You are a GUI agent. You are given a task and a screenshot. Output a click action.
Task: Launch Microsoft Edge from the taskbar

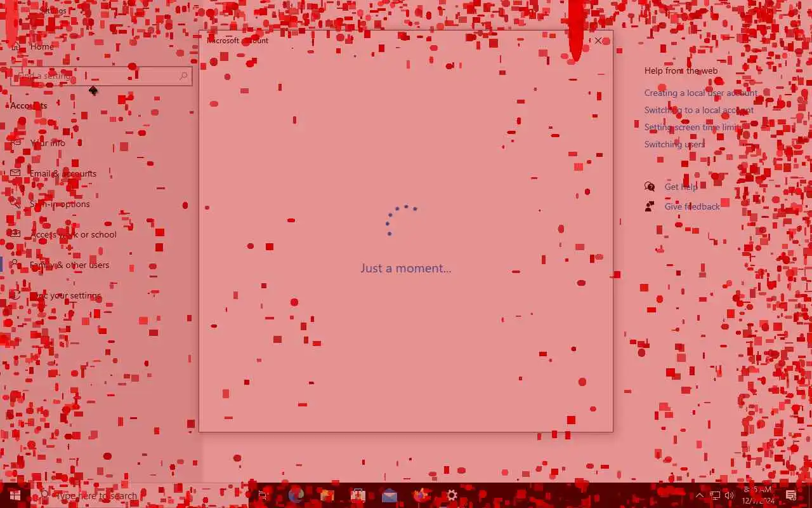pos(296,495)
